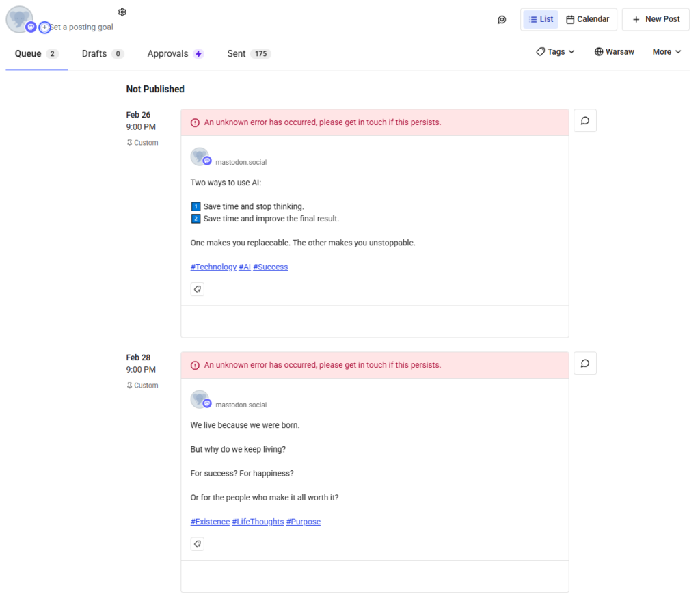This screenshot has width=700, height=607.
Task: Open the Warsaw timezone selector
Action: point(614,52)
